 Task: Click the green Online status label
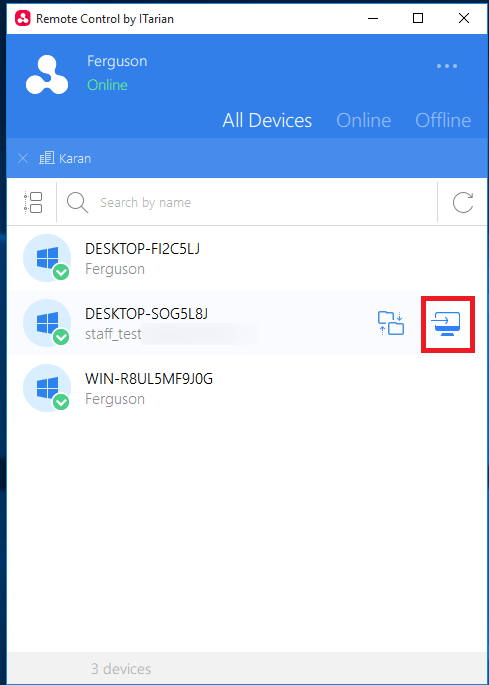[x=108, y=85]
